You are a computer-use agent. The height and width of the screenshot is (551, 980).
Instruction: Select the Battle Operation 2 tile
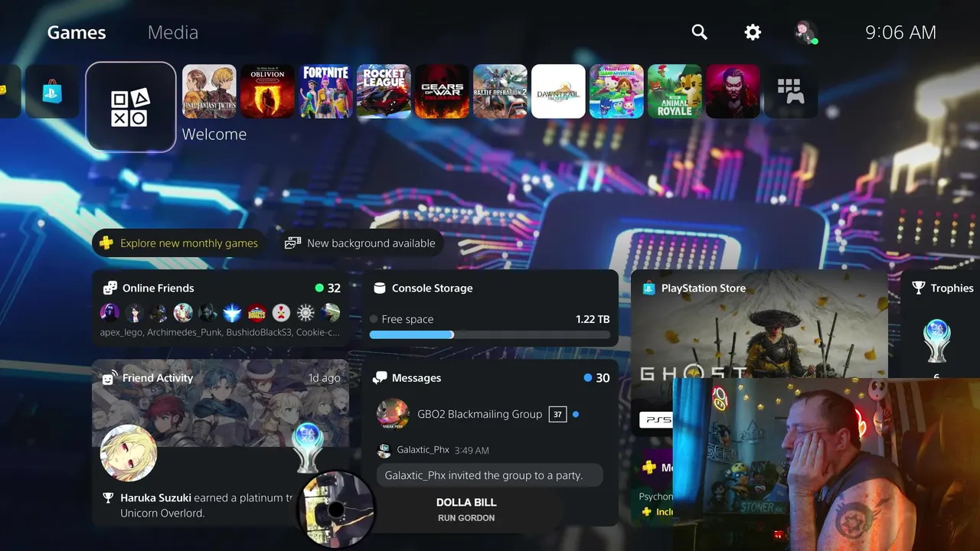[x=500, y=92]
